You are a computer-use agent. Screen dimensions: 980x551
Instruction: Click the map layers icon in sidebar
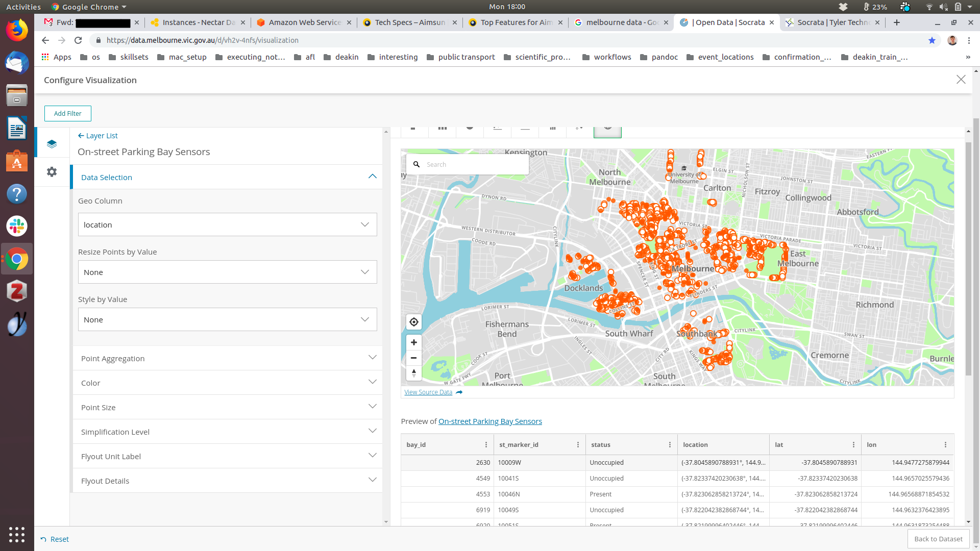[52, 144]
